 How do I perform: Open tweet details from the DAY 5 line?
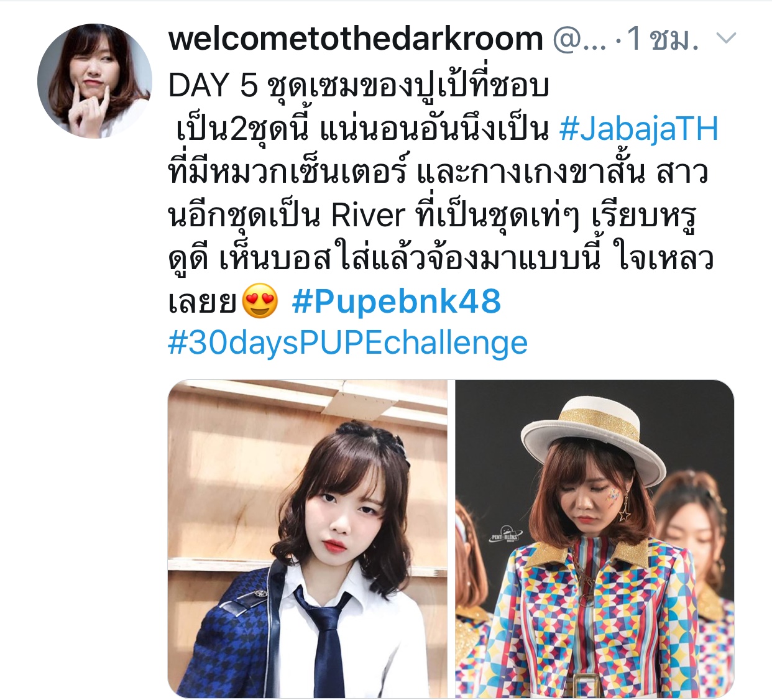click(x=359, y=86)
